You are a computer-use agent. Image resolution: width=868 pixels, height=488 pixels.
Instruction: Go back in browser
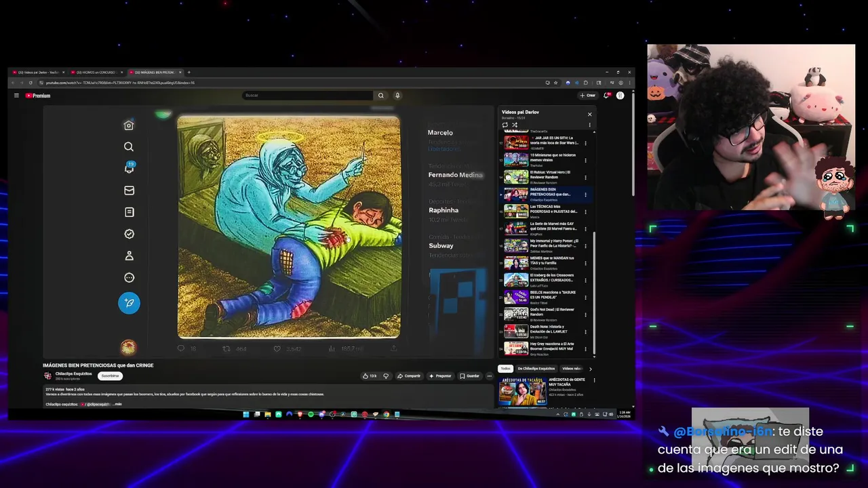(13, 83)
